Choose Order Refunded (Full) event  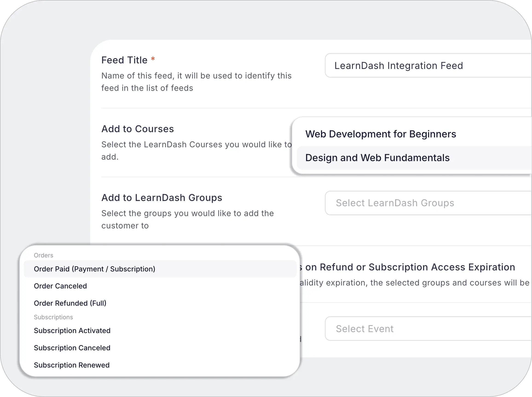[70, 303]
